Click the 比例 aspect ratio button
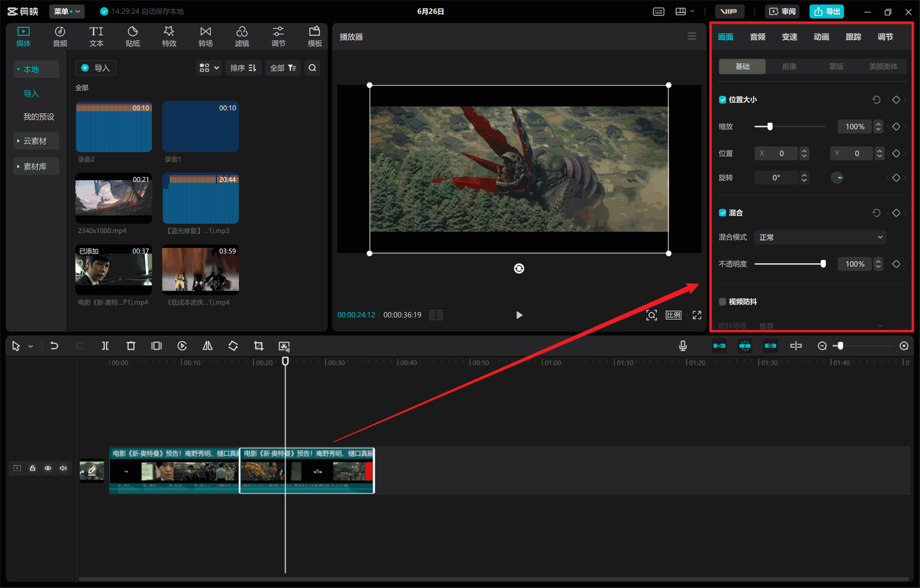The image size is (920, 588). 674,315
